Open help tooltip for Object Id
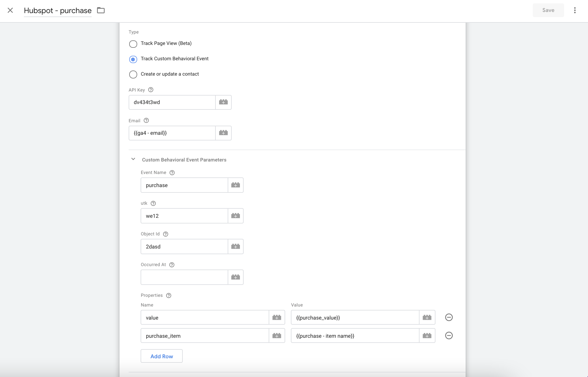The width and height of the screenshot is (588, 377). coord(166,234)
